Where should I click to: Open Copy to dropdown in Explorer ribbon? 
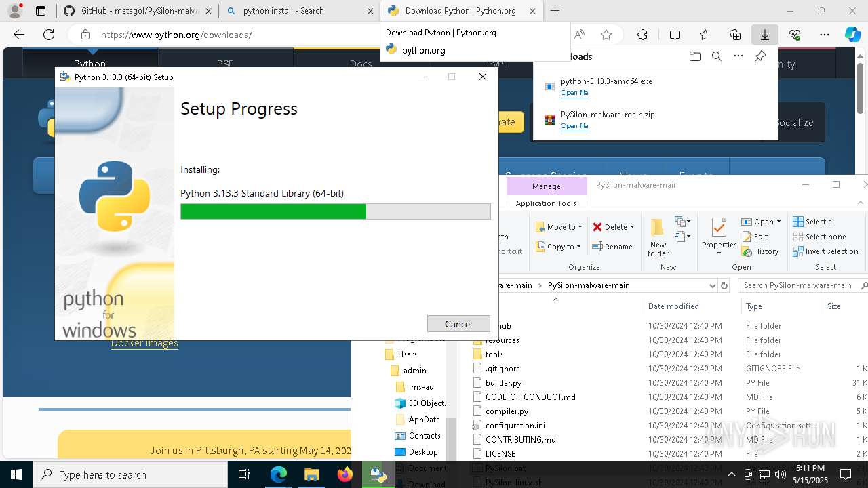(x=559, y=247)
